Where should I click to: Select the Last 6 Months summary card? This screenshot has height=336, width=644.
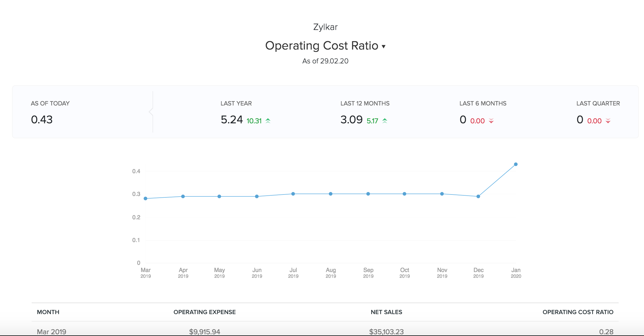pos(483,112)
